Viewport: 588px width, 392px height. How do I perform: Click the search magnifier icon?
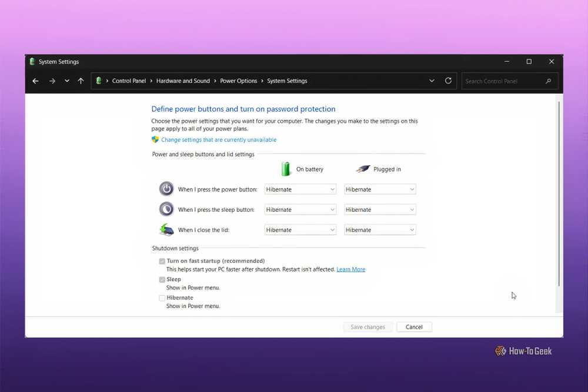(548, 81)
